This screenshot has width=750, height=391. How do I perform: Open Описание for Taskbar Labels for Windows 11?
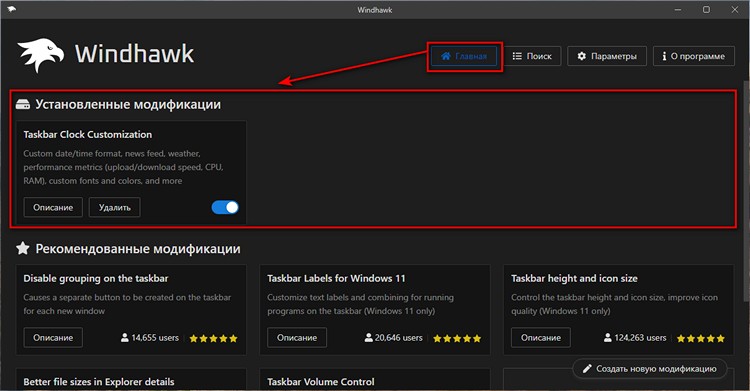click(297, 337)
